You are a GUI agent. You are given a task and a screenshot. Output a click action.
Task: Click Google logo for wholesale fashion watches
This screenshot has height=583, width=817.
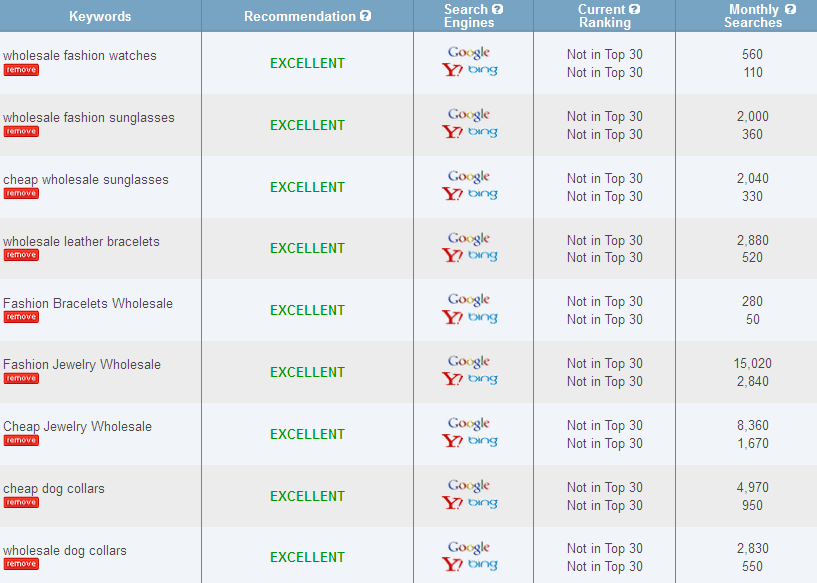[x=469, y=53]
